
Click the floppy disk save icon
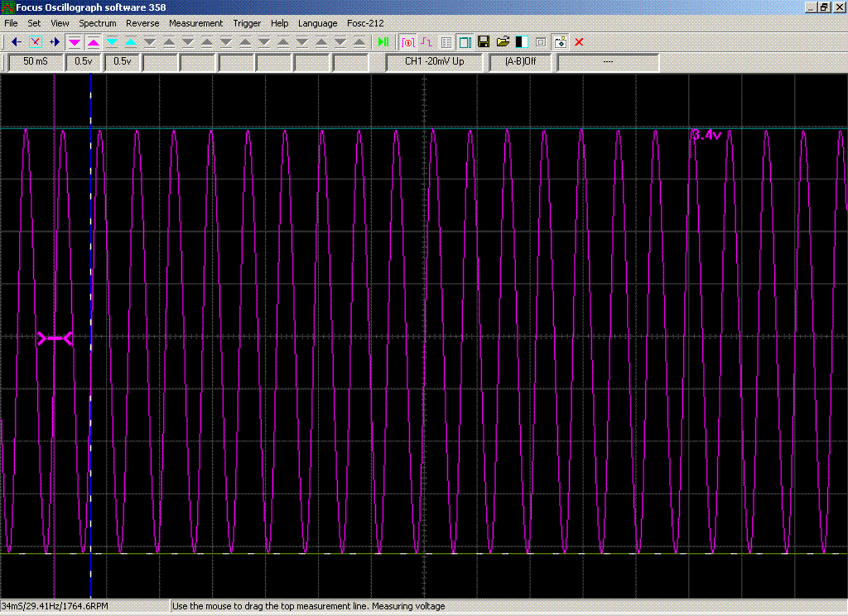coord(484,41)
